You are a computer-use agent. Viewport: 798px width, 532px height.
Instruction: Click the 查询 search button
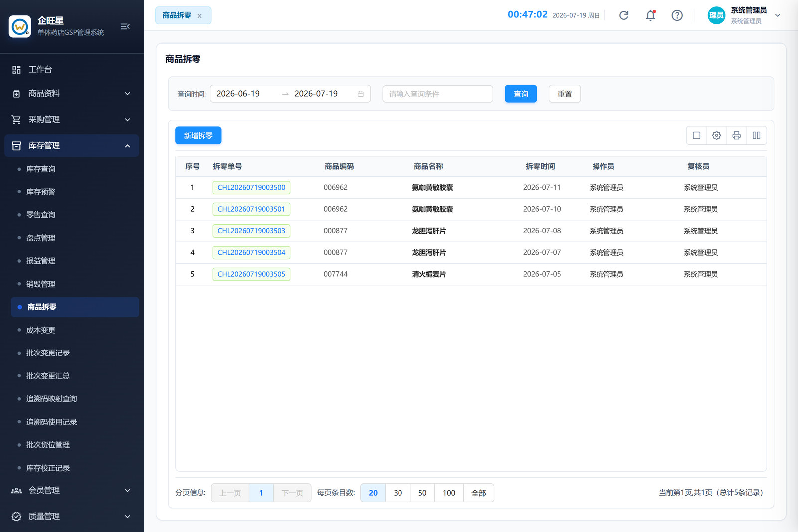521,94
